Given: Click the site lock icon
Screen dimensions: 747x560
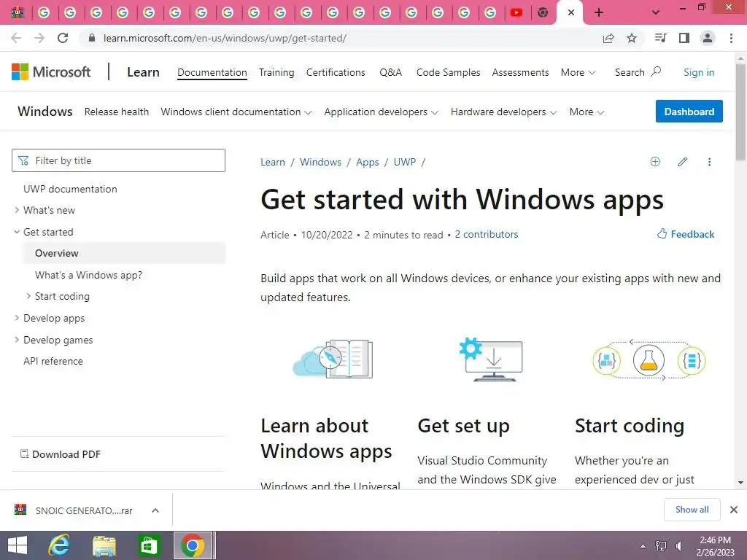Looking at the screenshot, I should pyautogui.click(x=92, y=38).
